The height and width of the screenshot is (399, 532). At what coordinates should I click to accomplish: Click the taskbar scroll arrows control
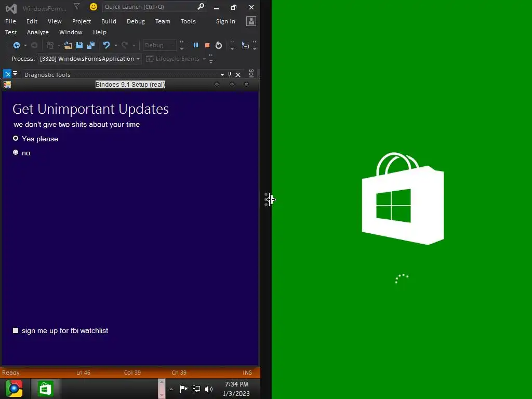point(162,389)
